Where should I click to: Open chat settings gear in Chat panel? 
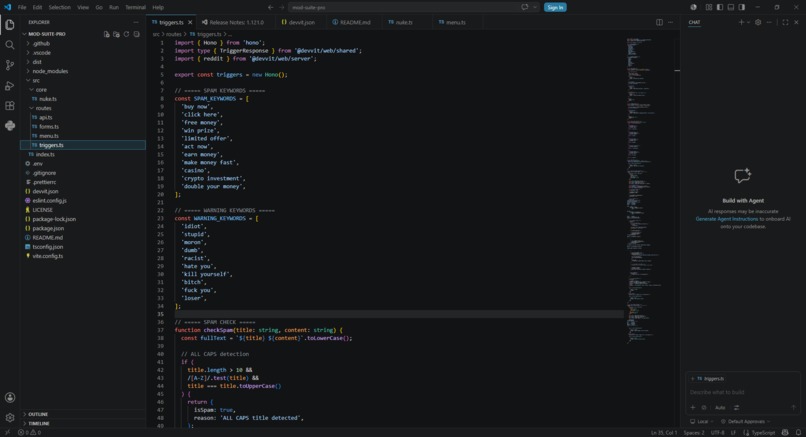pyautogui.click(x=758, y=22)
